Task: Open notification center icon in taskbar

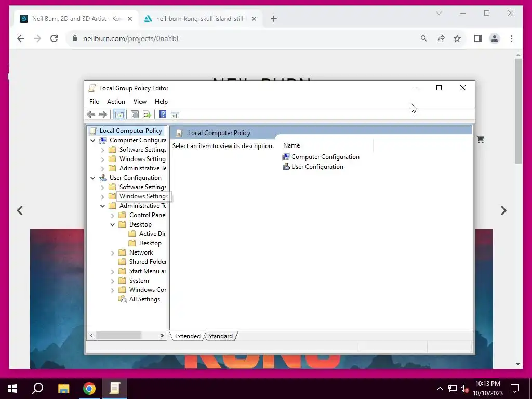Action: (515, 389)
